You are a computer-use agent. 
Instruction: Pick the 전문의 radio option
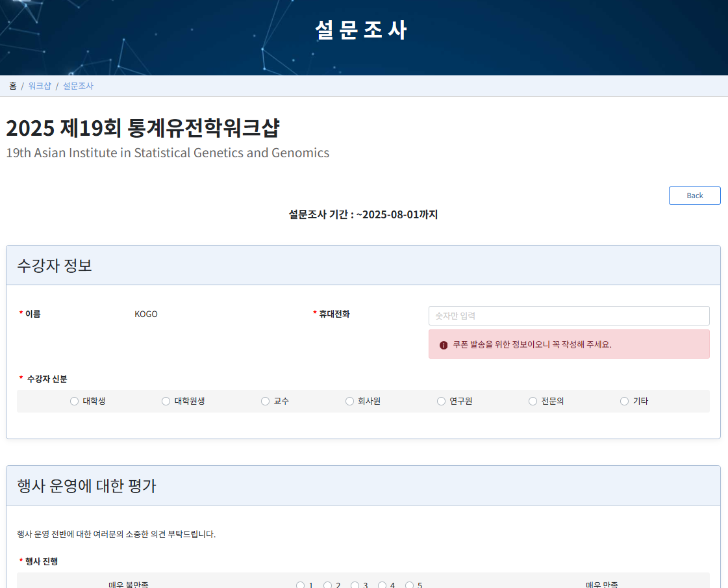click(x=533, y=402)
